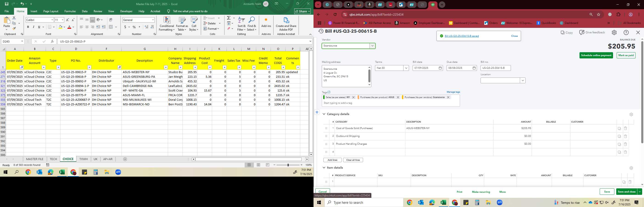The width and height of the screenshot is (644, 207).
Task: Open the Font name dropdown in Excel
Action: coord(52,20)
